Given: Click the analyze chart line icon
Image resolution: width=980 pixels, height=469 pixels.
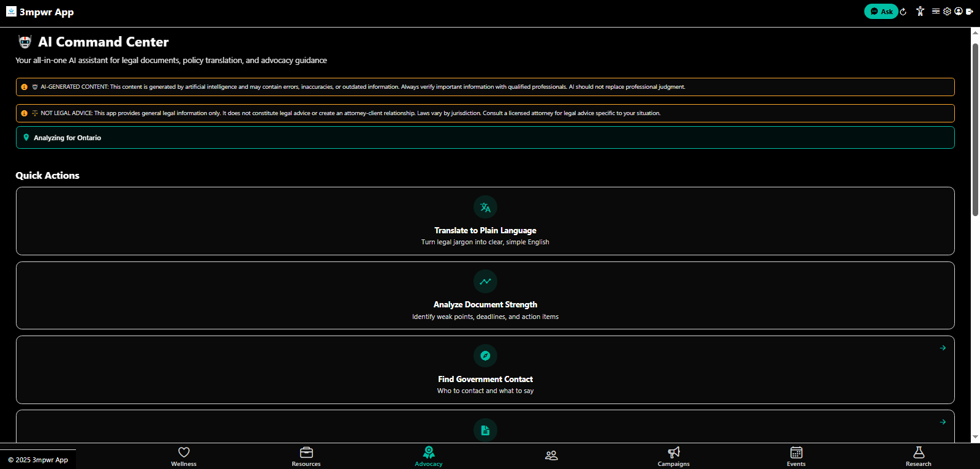Looking at the screenshot, I should tap(485, 282).
